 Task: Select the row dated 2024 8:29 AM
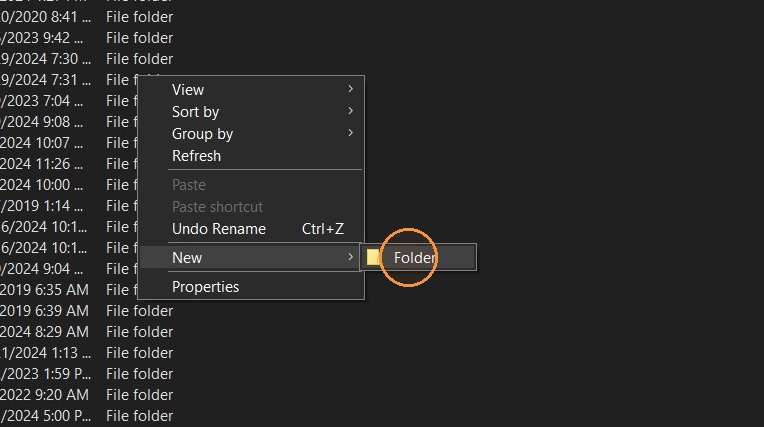(x=87, y=331)
